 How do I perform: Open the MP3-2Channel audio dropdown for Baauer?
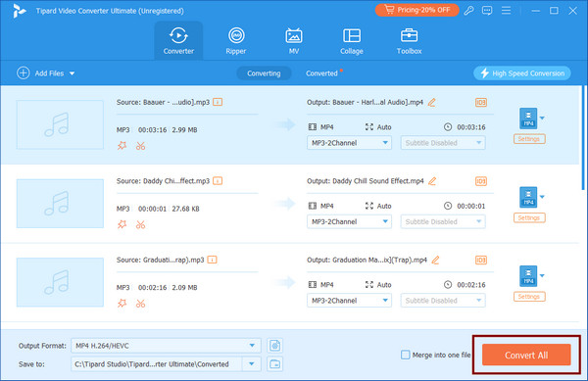coord(349,143)
